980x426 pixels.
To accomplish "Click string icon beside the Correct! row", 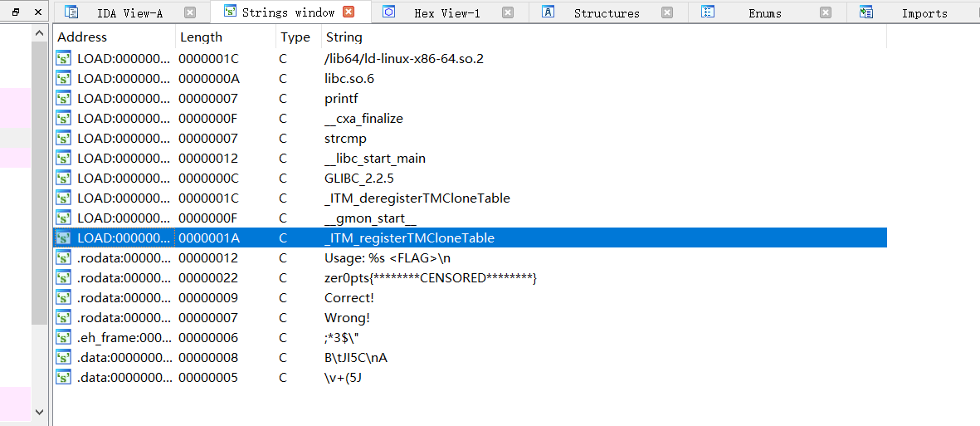I will point(64,298).
